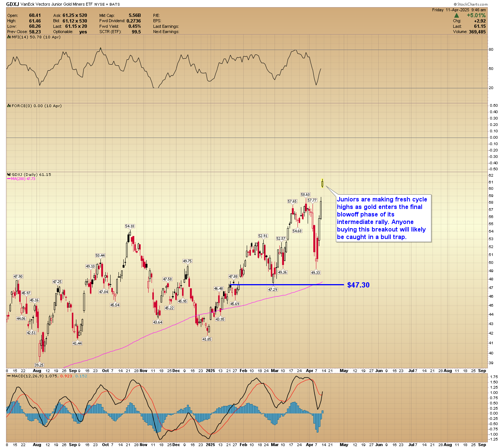Viewport: 504px width, 448px height.
Task: Click the Next Earnings label
Action: point(166,32)
